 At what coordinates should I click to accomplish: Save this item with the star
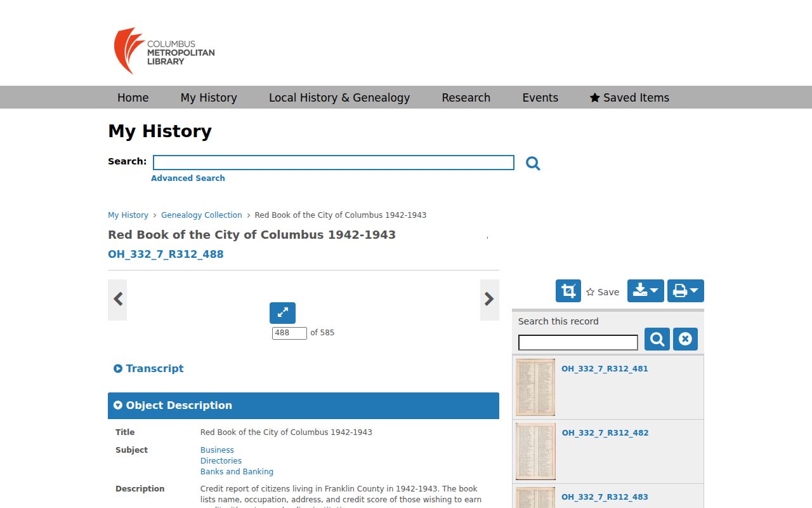[x=603, y=292]
